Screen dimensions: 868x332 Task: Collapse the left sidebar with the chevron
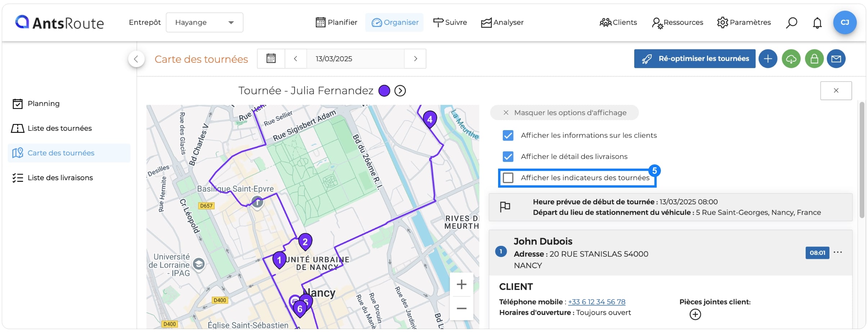(136, 59)
